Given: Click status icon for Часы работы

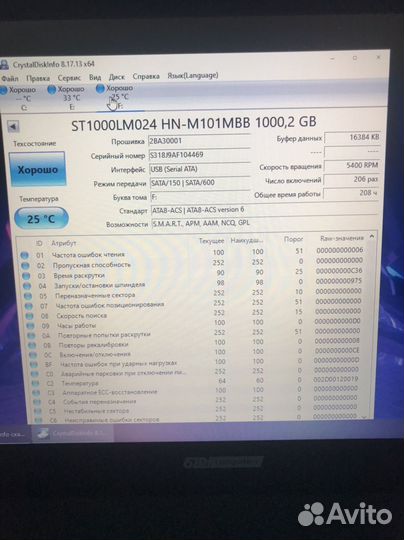Looking at the screenshot, I should click(31, 325).
